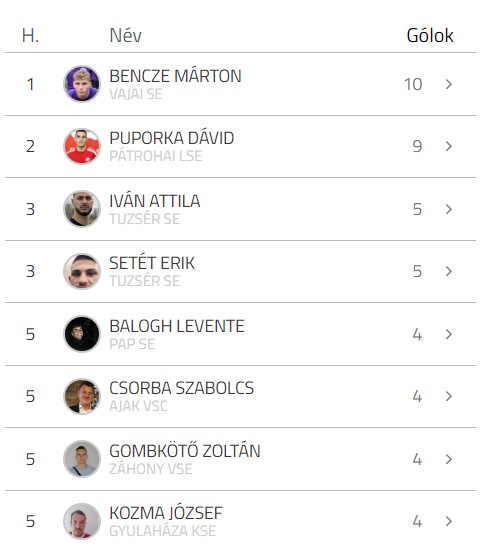
Task: Open ZÁHONY VSE team link
Action: (x=151, y=469)
